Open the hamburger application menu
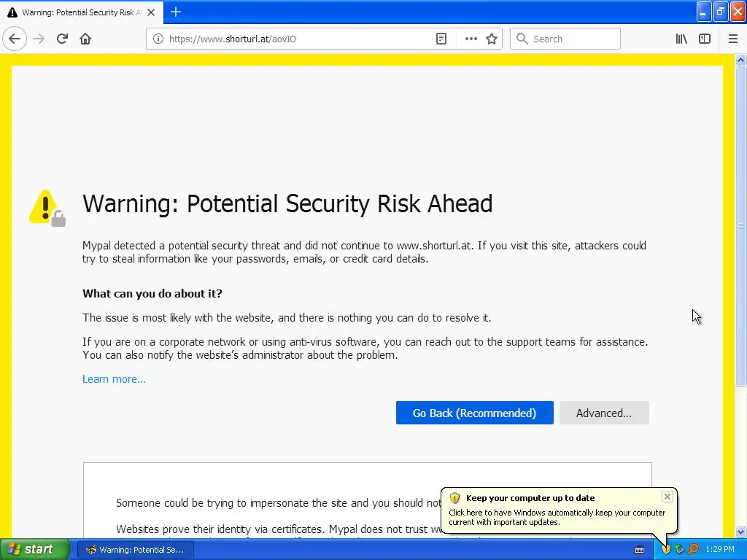Viewport: 747px width, 560px height. (x=733, y=39)
